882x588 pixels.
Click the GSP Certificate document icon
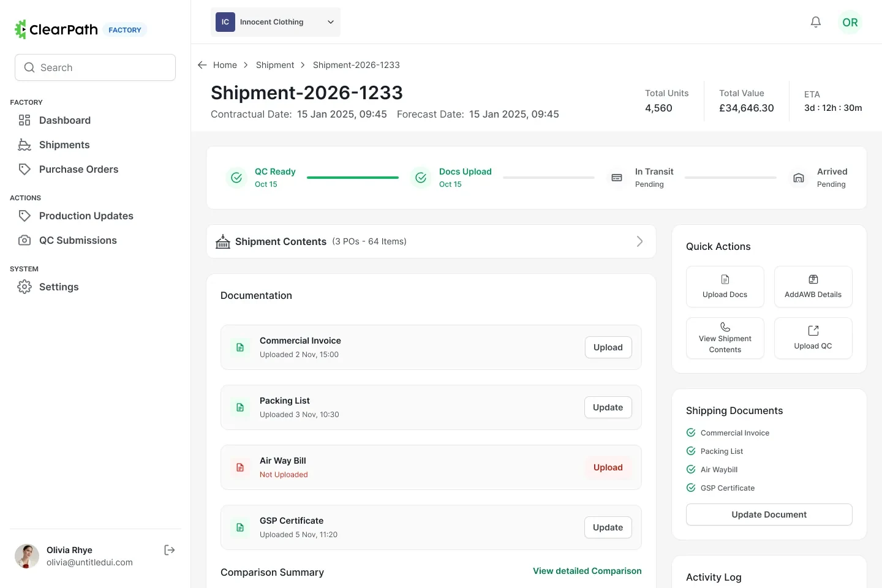click(240, 527)
